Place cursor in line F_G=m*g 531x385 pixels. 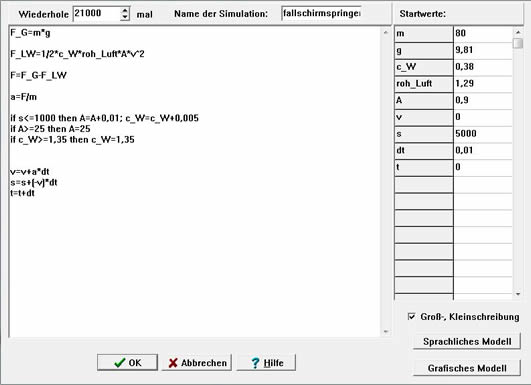[x=30, y=33]
